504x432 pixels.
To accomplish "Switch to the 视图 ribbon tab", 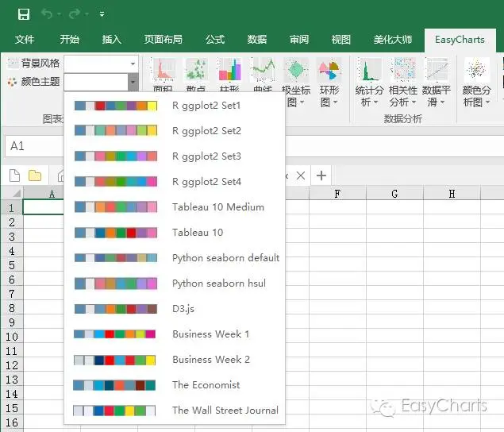I will point(340,40).
